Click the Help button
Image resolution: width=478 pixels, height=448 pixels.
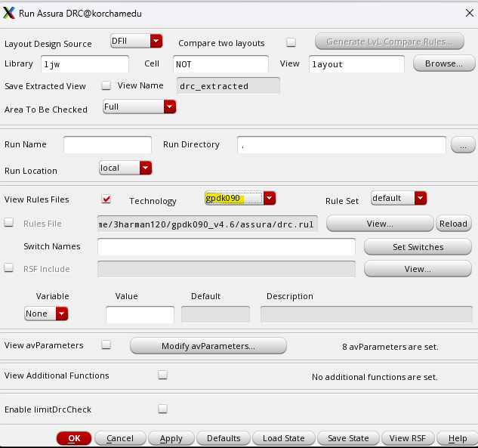[458, 438]
